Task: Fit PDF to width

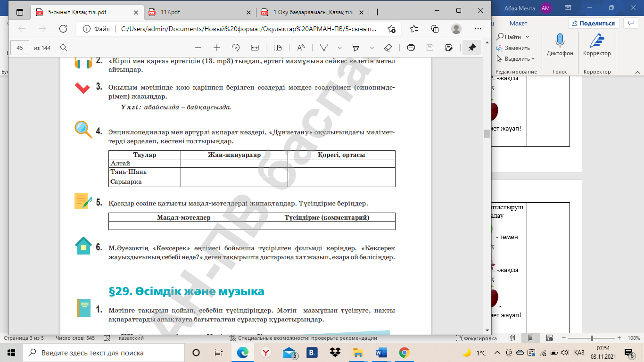Action: [x=255, y=48]
